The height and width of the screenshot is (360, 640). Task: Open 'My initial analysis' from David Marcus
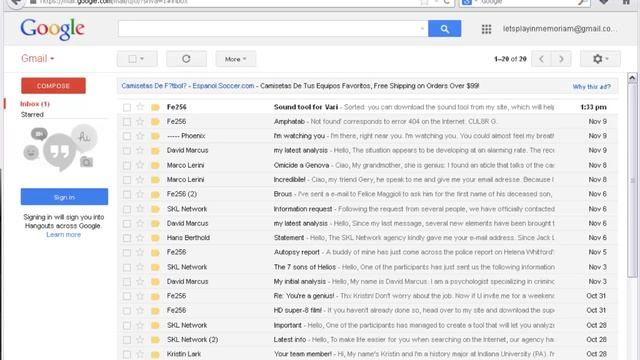(367, 282)
